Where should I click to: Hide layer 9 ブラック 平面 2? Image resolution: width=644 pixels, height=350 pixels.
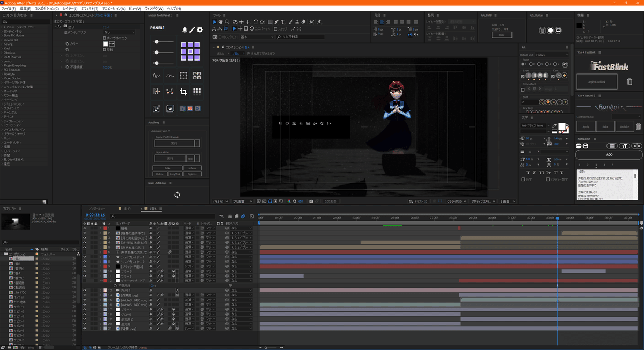84,266
